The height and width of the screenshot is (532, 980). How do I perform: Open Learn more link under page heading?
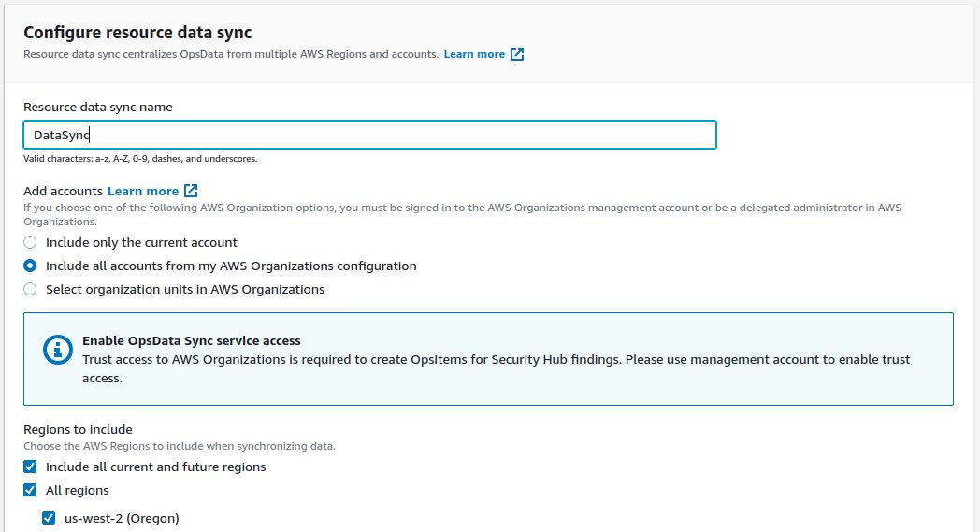(473, 54)
